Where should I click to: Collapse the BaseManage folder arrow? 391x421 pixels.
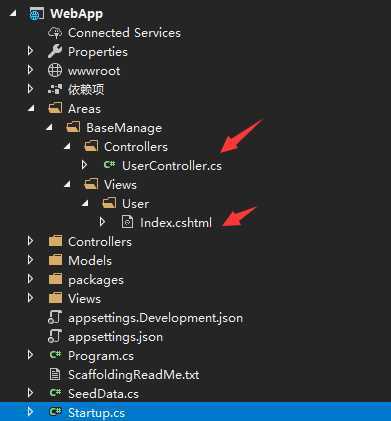pyautogui.click(x=49, y=127)
